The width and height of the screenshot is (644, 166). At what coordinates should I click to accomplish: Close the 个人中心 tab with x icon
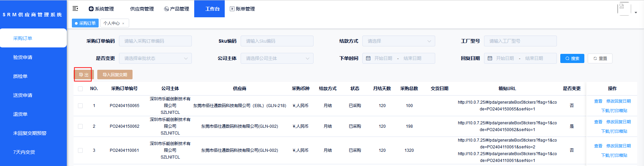point(123,23)
